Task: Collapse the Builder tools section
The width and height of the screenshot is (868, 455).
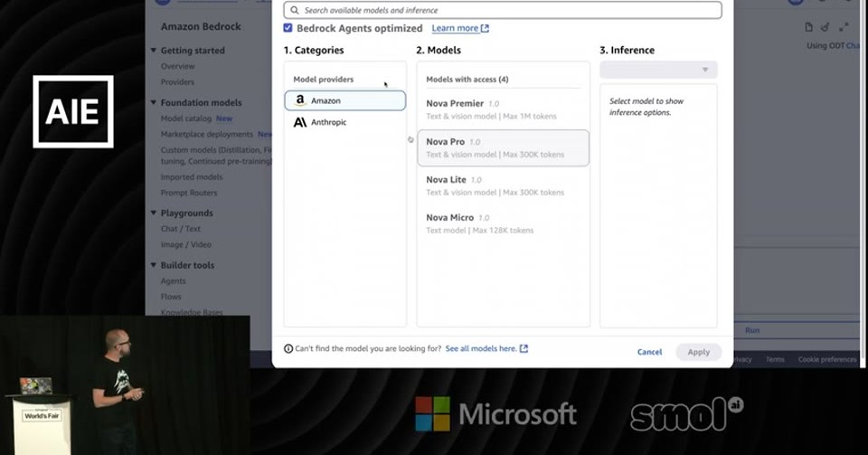Action: pos(154,264)
